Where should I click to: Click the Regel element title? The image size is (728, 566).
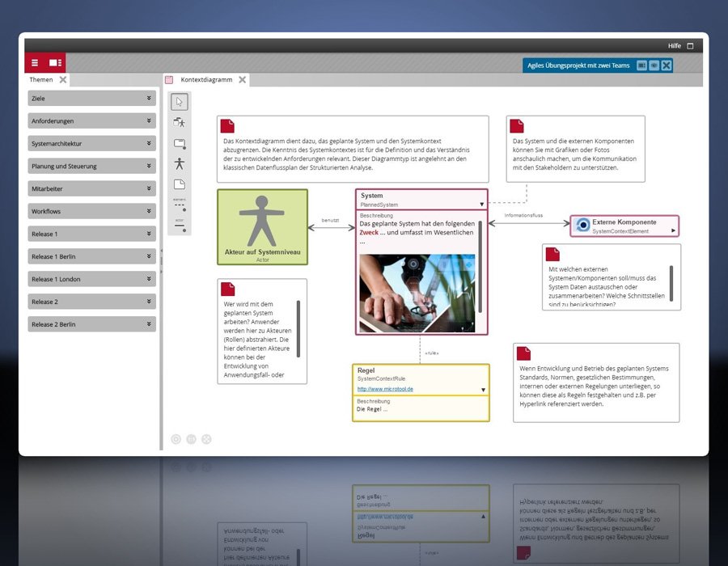pos(366,370)
